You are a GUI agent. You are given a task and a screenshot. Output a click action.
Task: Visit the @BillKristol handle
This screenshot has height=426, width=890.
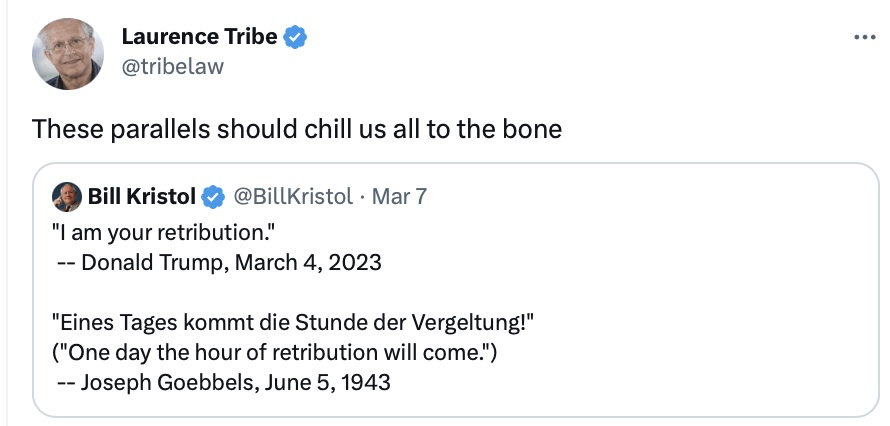coord(292,196)
